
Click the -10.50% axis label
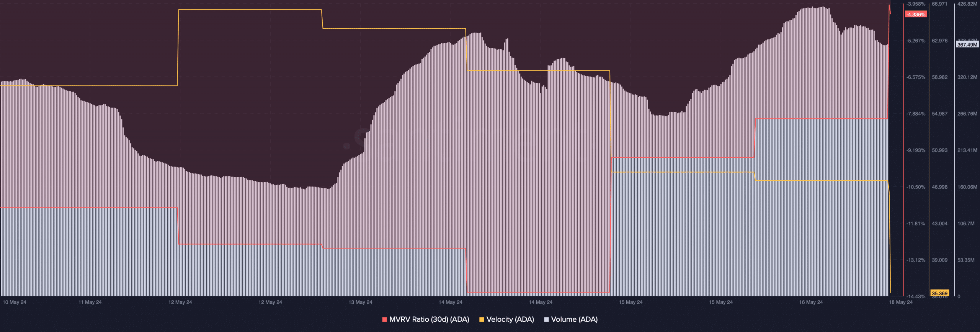(x=916, y=187)
